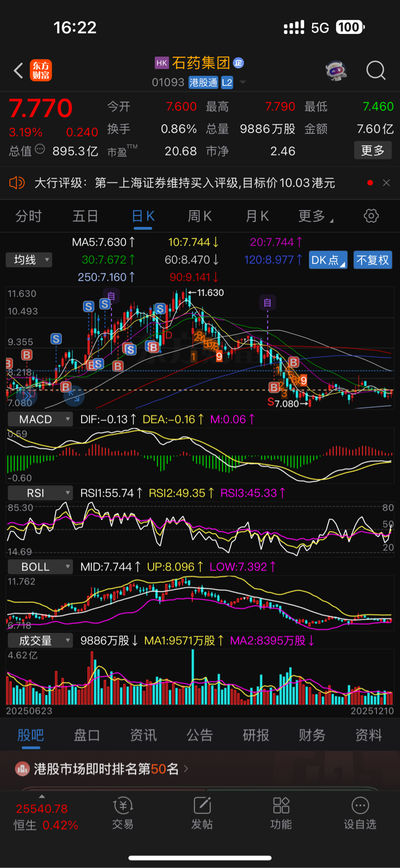
Task: Tap the 250:7.160 moving average value
Action: 107,277
